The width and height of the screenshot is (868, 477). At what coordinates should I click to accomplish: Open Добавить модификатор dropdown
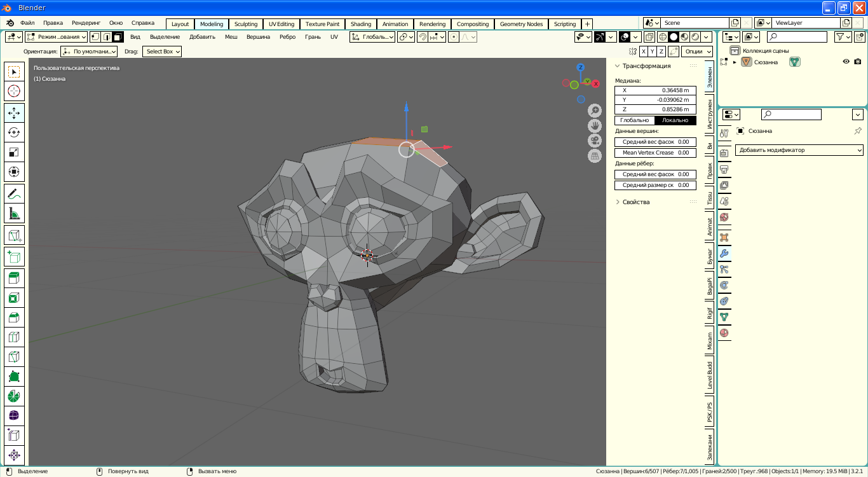[x=799, y=150]
